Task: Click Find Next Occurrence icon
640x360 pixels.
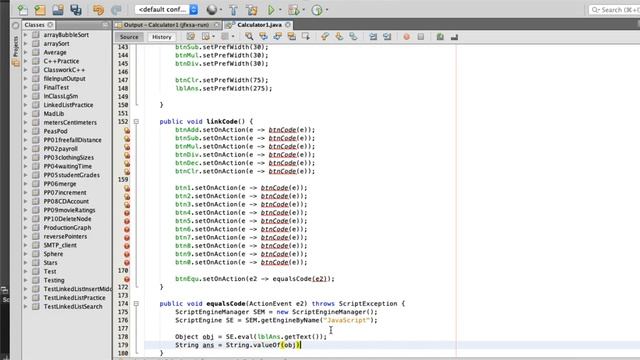Action: pos(278,37)
